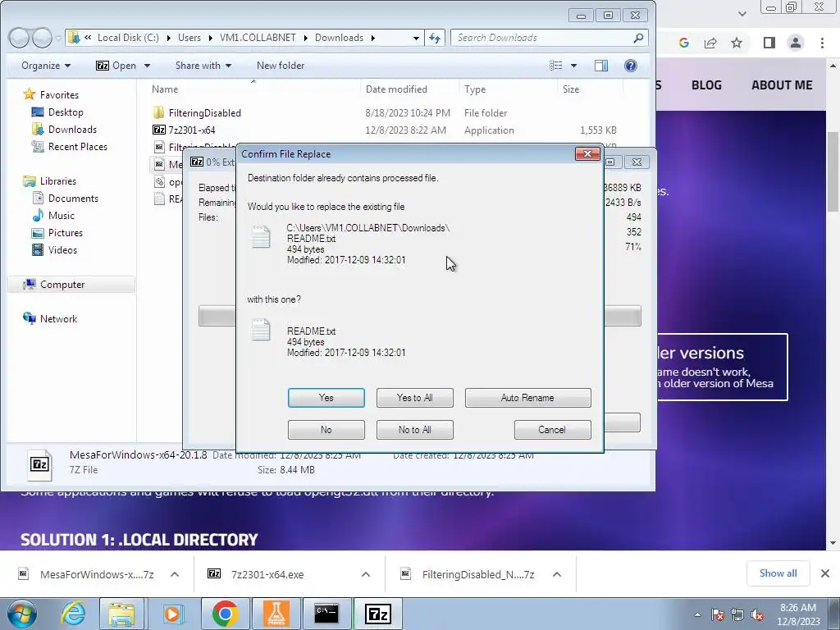This screenshot has width=840, height=630.
Task: Decline replacement with No button
Action: (x=326, y=430)
